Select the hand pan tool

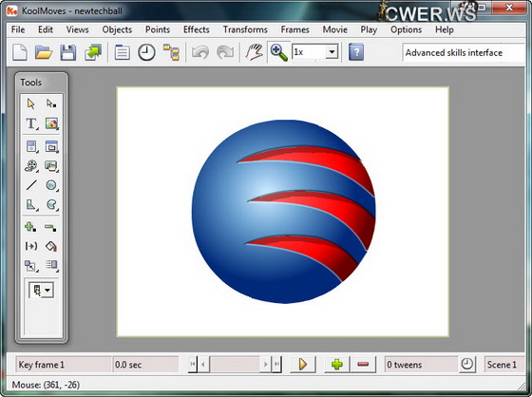254,52
